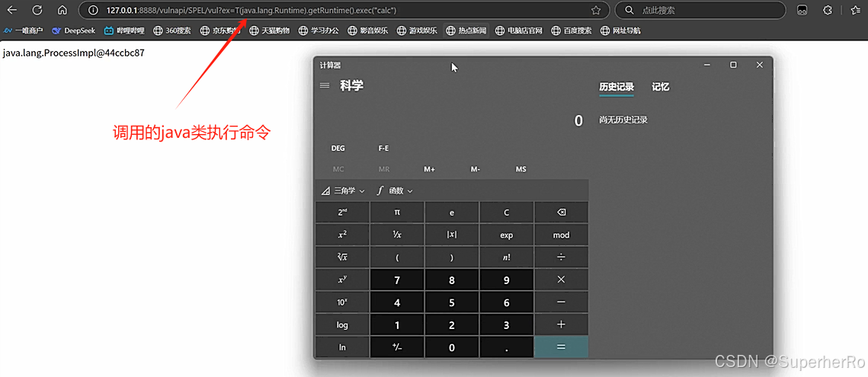The height and width of the screenshot is (377, 868).
Task: Click the address bar URL field
Action: pos(343,10)
